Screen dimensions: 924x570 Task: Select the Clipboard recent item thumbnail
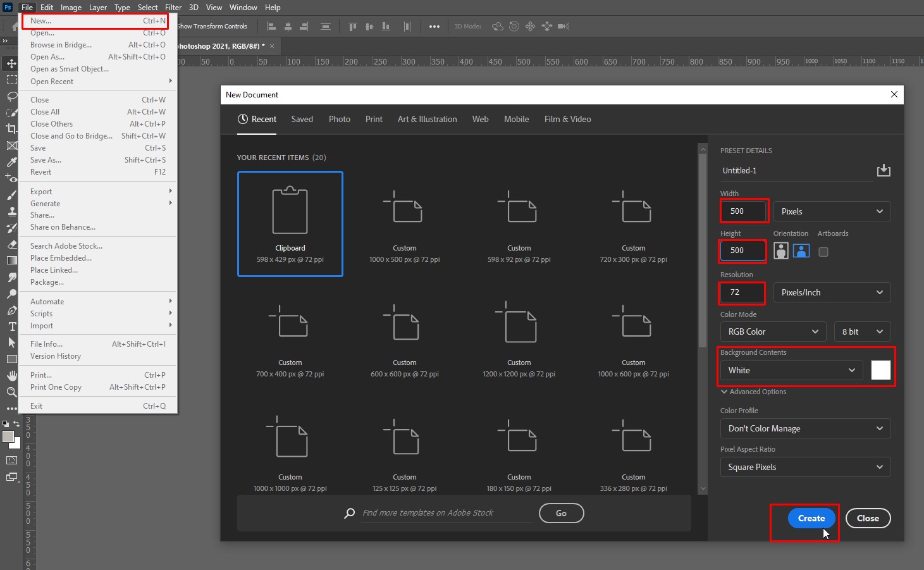click(290, 224)
